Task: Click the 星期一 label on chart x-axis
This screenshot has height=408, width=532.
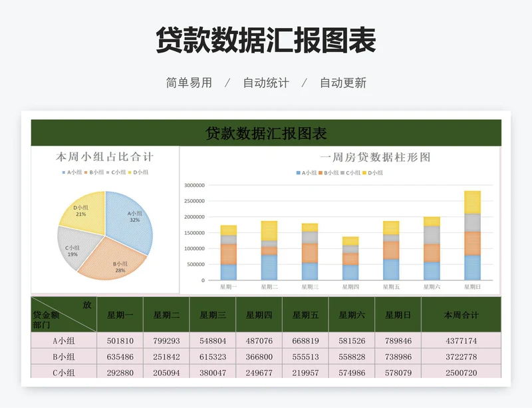Action: 228,287
